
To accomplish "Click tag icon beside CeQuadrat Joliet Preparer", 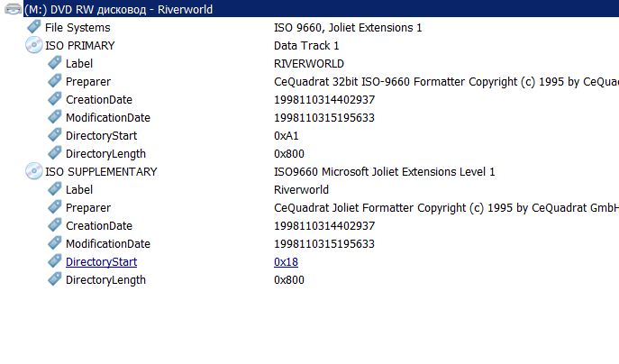I will (x=55, y=207).
